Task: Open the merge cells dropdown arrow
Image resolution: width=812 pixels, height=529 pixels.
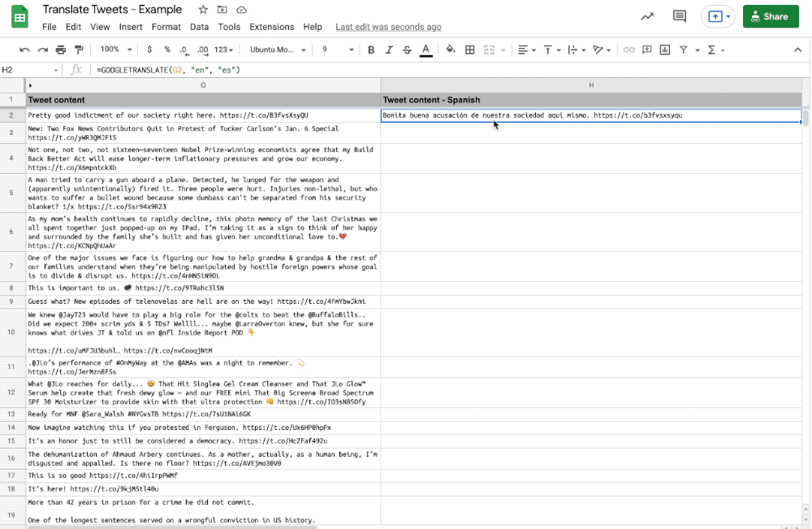Action: (x=503, y=50)
